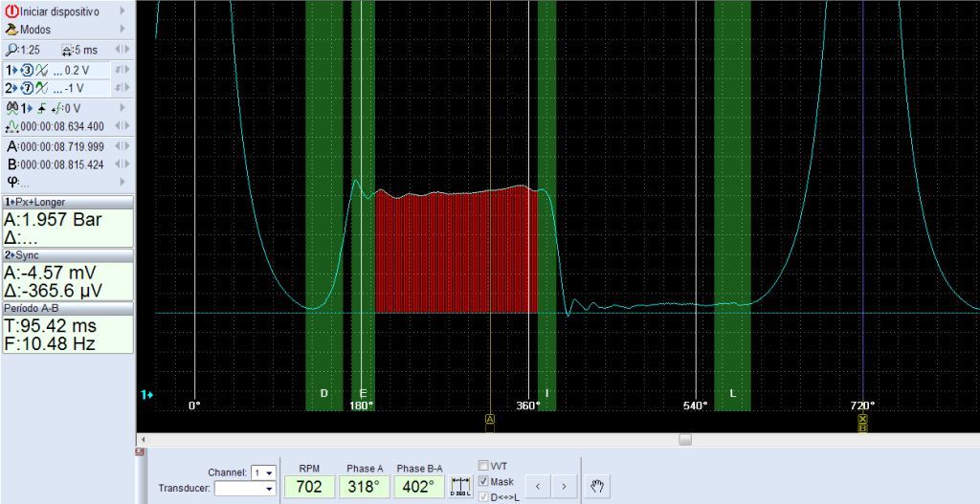Click channel 1 coupling waveform icon

point(43,70)
